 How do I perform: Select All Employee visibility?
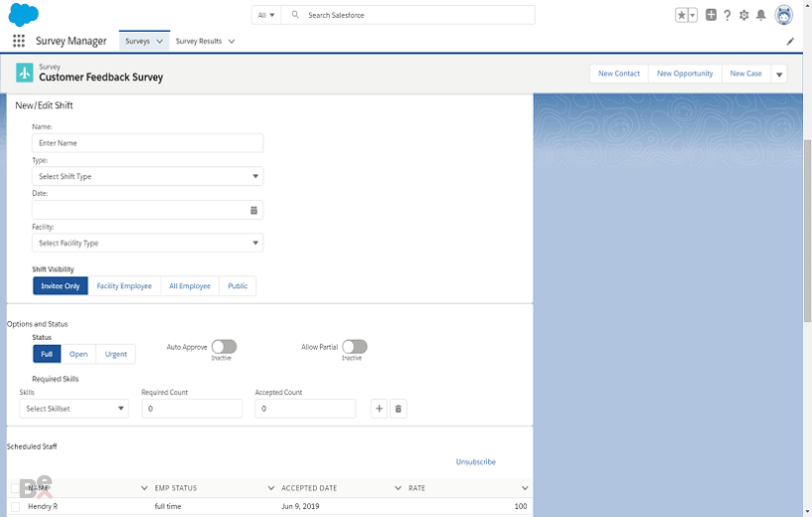tap(190, 286)
